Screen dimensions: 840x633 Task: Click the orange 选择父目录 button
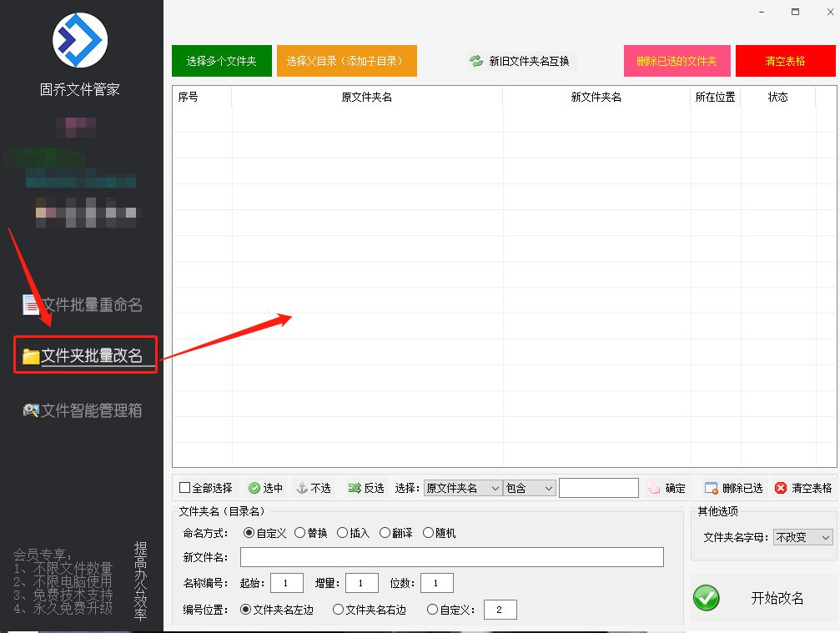[347, 61]
